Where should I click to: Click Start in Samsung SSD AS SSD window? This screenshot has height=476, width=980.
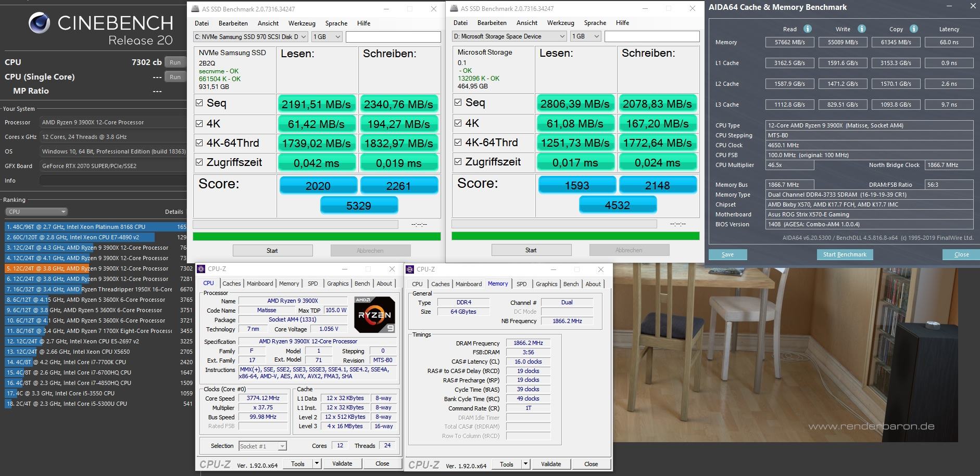272,250
